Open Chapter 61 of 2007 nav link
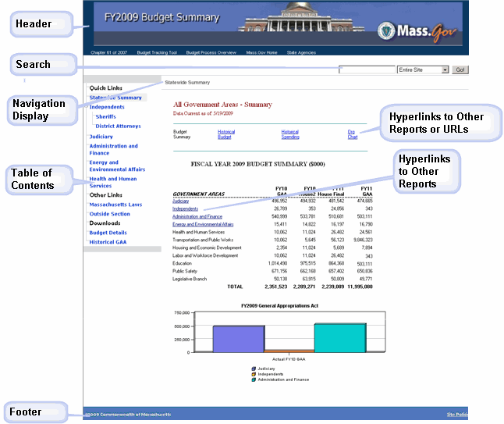The width and height of the screenshot is (504, 424). pos(108,52)
